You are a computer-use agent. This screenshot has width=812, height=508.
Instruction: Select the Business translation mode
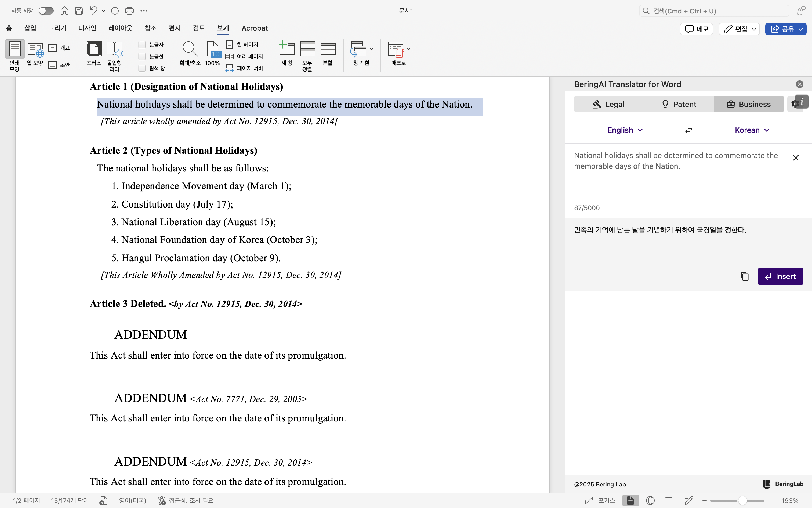click(749, 104)
